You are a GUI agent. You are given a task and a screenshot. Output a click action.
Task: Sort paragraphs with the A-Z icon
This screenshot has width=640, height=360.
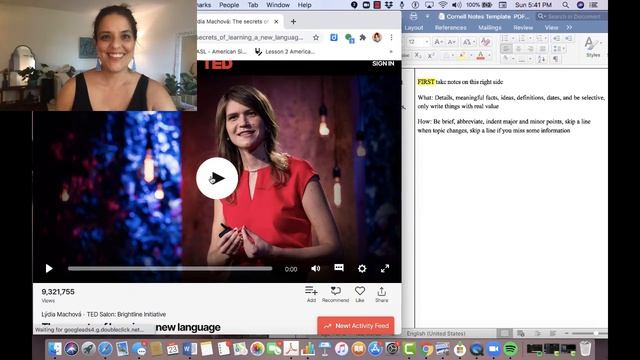tap(541, 59)
